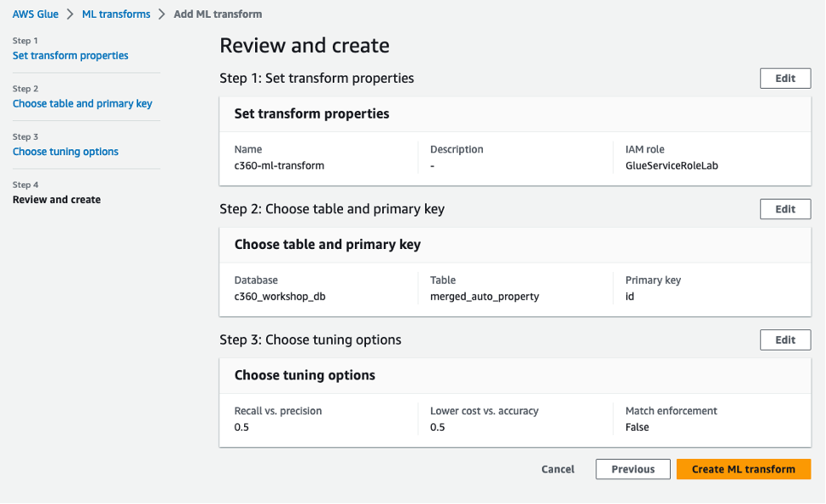The width and height of the screenshot is (826, 504).
Task: Go to Set transform properties step
Action: click(70, 55)
